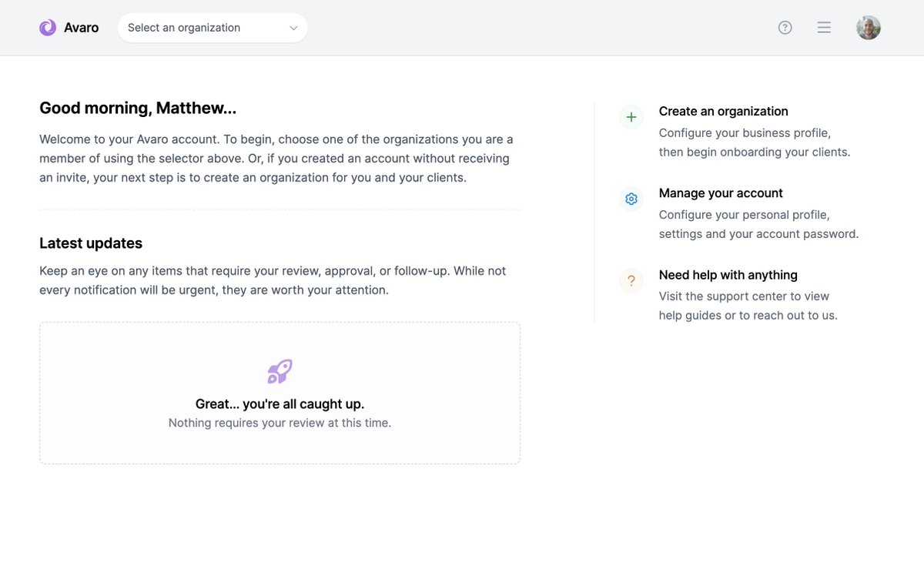Click the Need help with anything link
The height and width of the screenshot is (586, 924).
728,275
